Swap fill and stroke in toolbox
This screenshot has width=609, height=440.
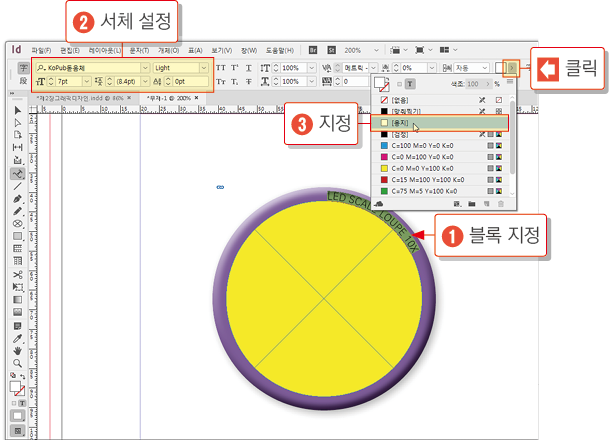pos(23,376)
